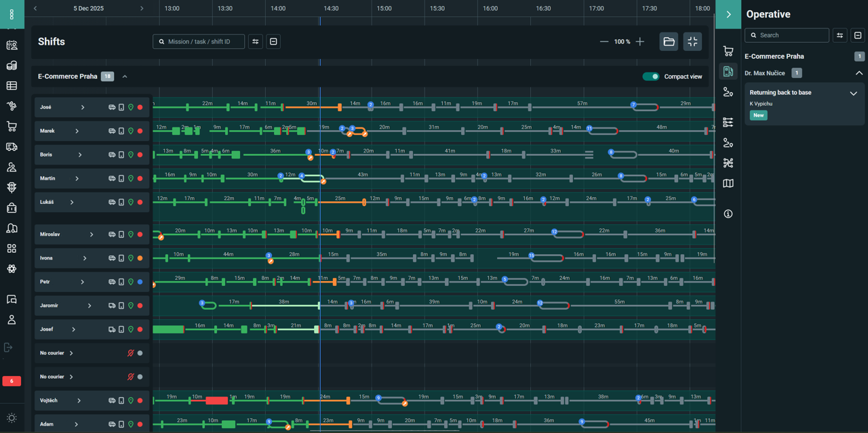This screenshot has width=868, height=433.
Task: Select the delivery truck icon in left sidebar
Action: 12,147
